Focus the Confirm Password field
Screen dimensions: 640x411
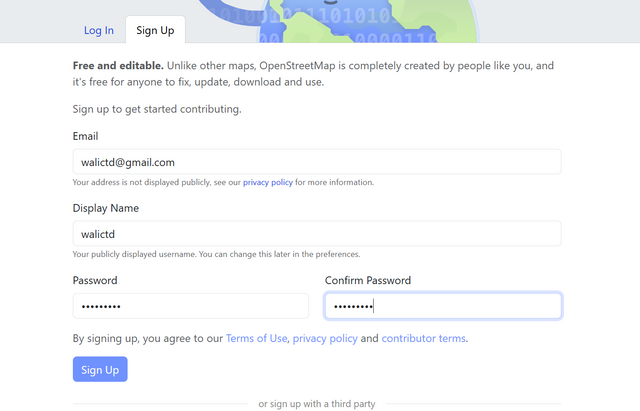[443, 306]
